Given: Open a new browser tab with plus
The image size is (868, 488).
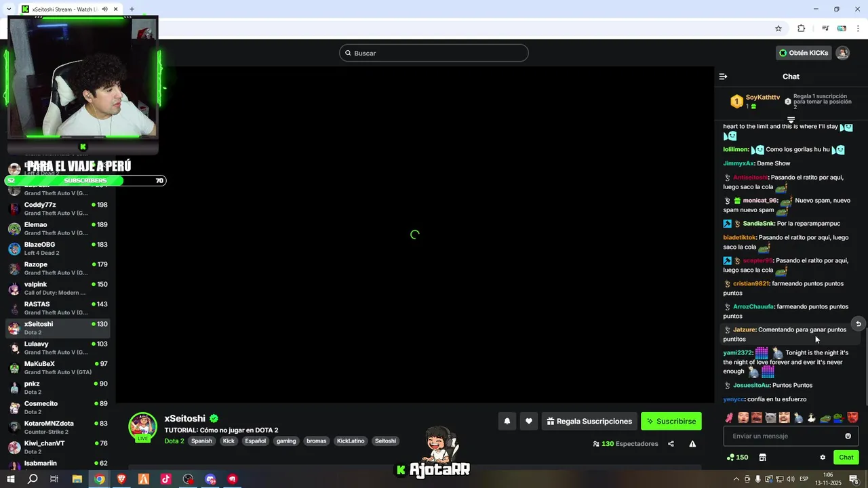Looking at the screenshot, I should click(132, 9).
